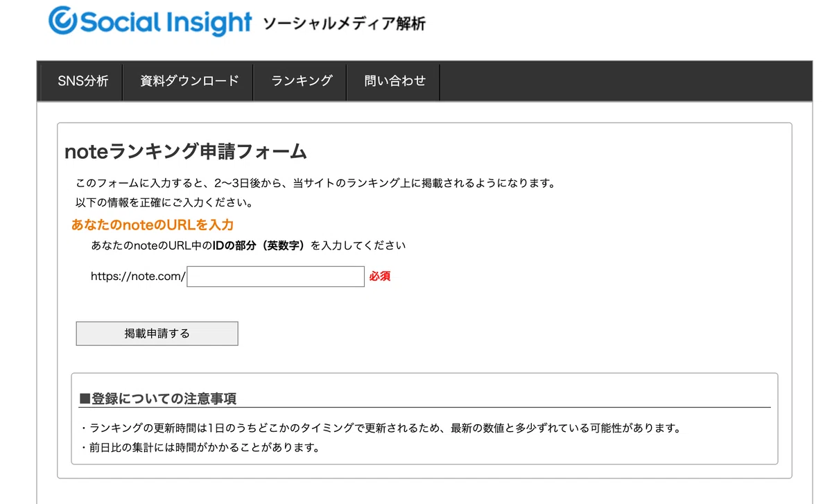The image size is (832, 504).
Task: Click the ソーシャルメディア解析 tagline text
Action: pyautogui.click(x=345, y=24)
